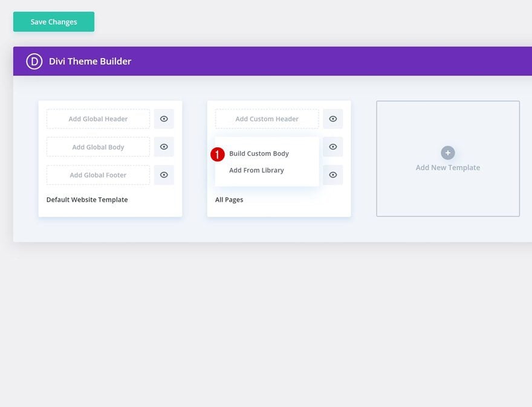Click Add New Template text
Viewport: 532px width, 407px height.
pyautogui.click(x=448, y=168)
